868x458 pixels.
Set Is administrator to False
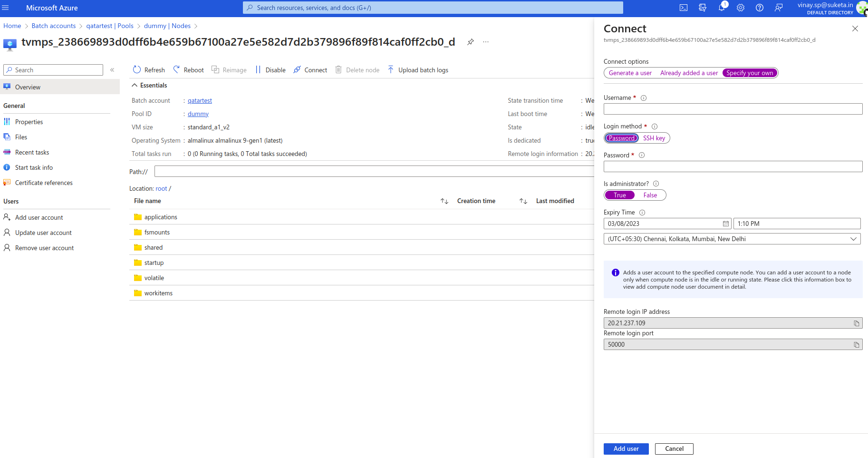tap(650, 195)
